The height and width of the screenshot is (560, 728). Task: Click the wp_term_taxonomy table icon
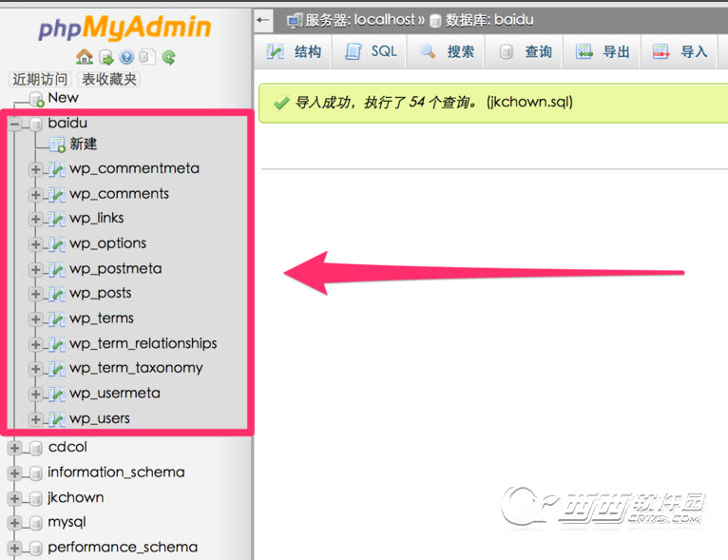pos(56,369)
